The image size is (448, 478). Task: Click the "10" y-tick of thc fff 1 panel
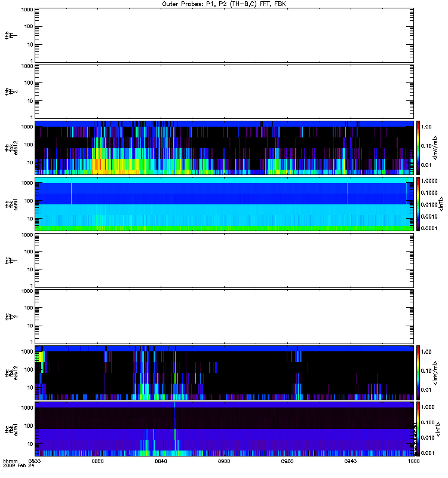coord(30,270)
